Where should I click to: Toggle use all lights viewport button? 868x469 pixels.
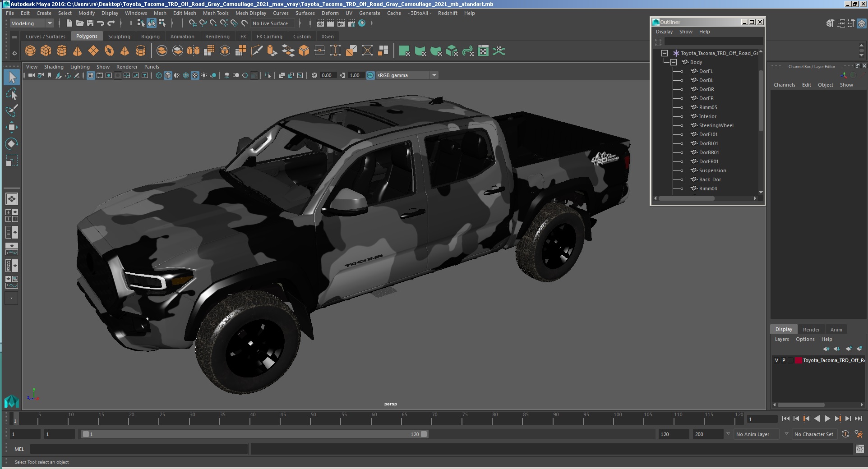coord(204,75)
